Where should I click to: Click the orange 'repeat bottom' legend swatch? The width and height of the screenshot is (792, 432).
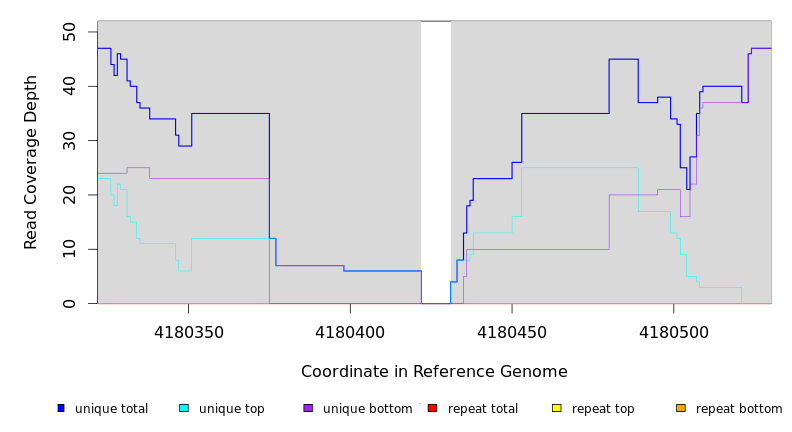click(681, 408)
